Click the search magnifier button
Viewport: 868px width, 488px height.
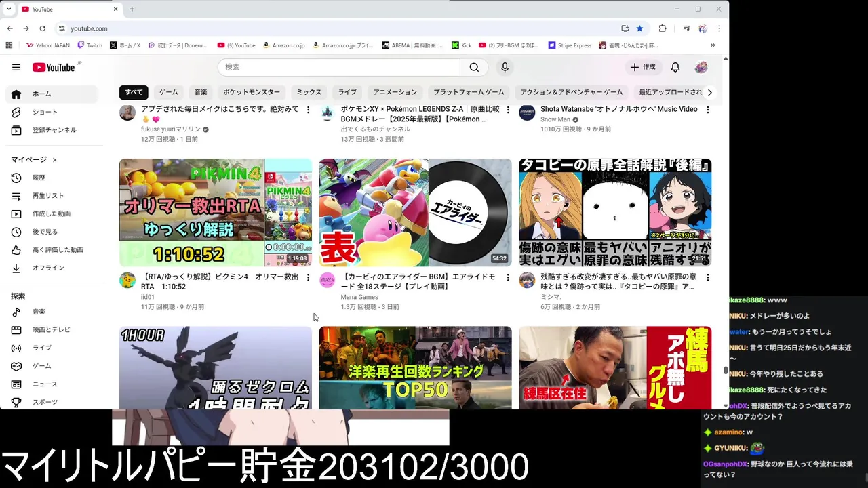tap(474, 67)
